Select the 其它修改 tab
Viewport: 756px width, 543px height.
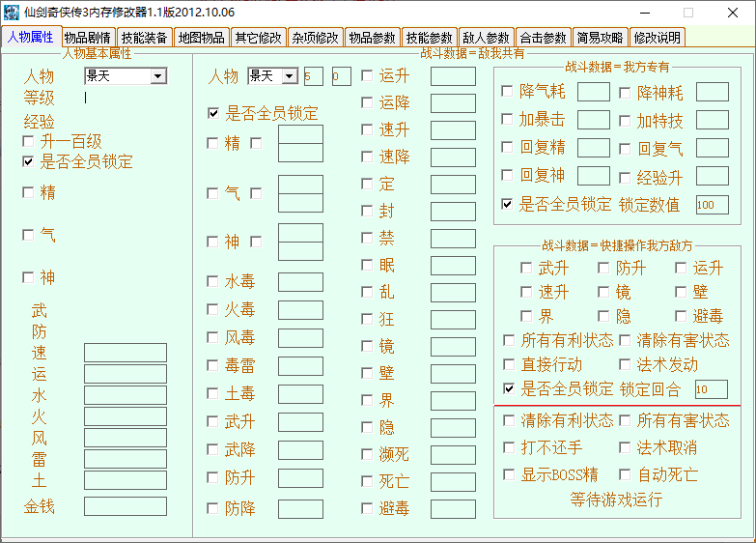(258, 37)
